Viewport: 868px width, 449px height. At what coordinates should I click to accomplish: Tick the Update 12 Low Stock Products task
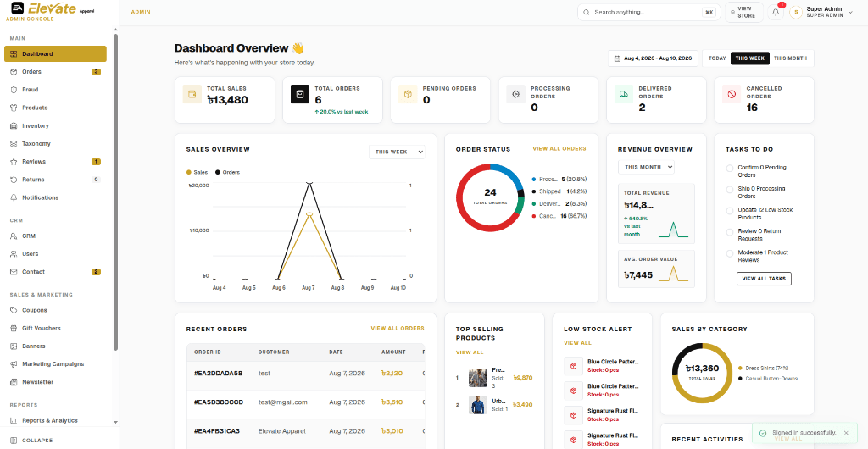pyautogui.click(x=730, y=211)
